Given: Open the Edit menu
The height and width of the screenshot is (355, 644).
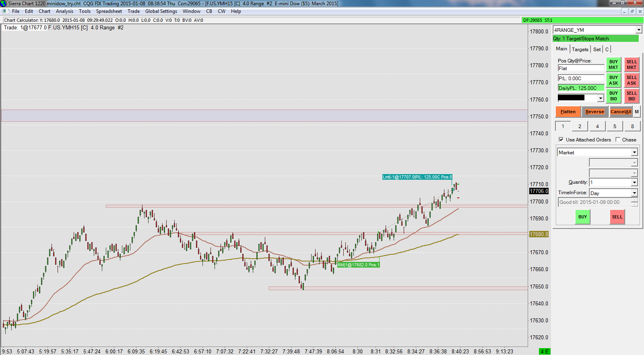Looking at the screenshot, I should coord(29,11).
